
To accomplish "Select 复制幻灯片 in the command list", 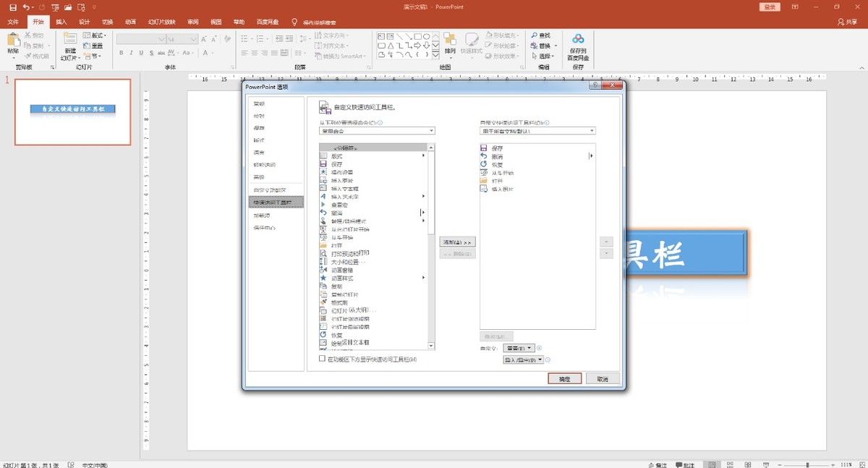I will 373,294.
